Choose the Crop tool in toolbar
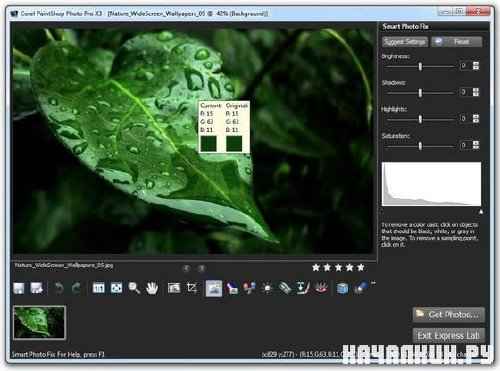This screenshot has width=500, height=371. coord(192,288)
